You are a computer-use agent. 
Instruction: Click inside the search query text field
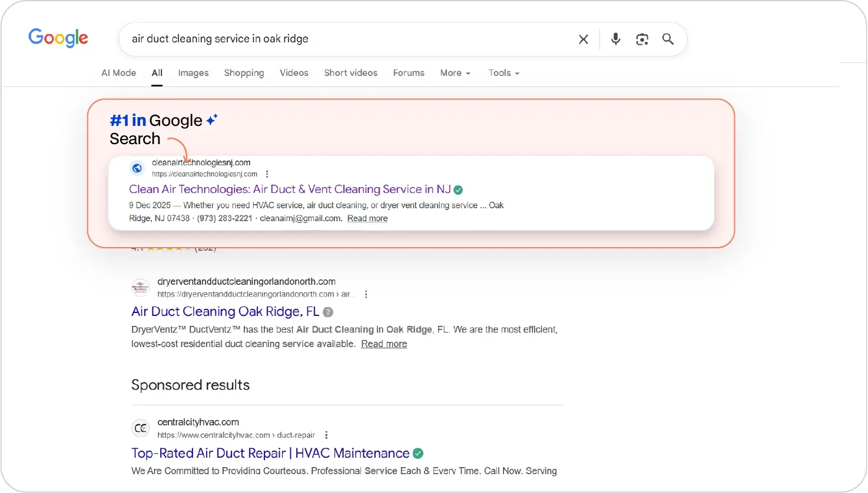[347, 39]
